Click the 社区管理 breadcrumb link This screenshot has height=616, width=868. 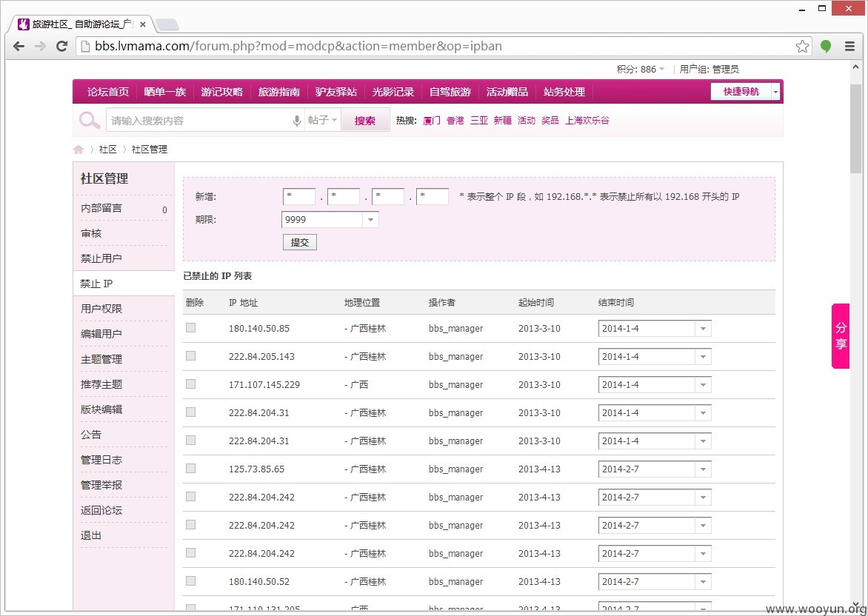tap(150, 150)
